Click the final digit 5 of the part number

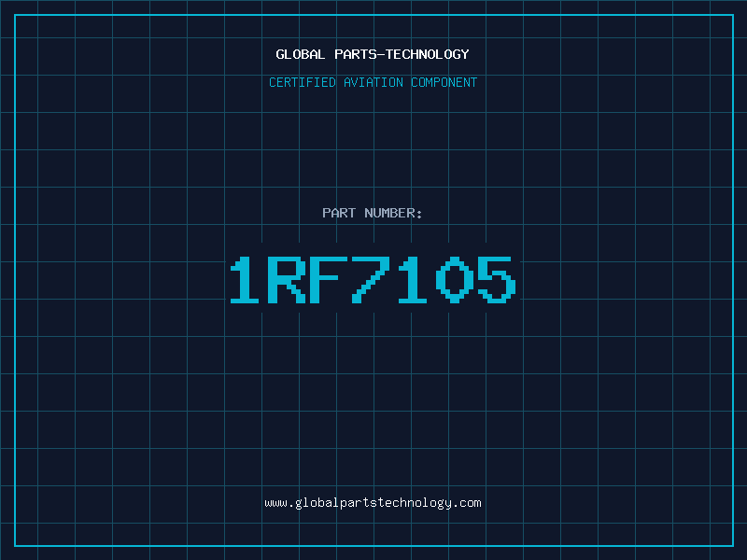496,280
